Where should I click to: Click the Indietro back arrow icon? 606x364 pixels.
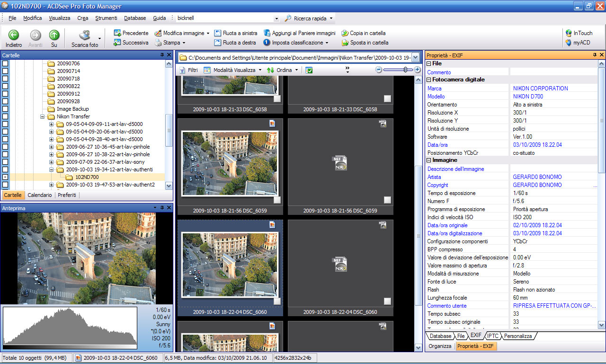pyautogui.click(x=14, y=35)
